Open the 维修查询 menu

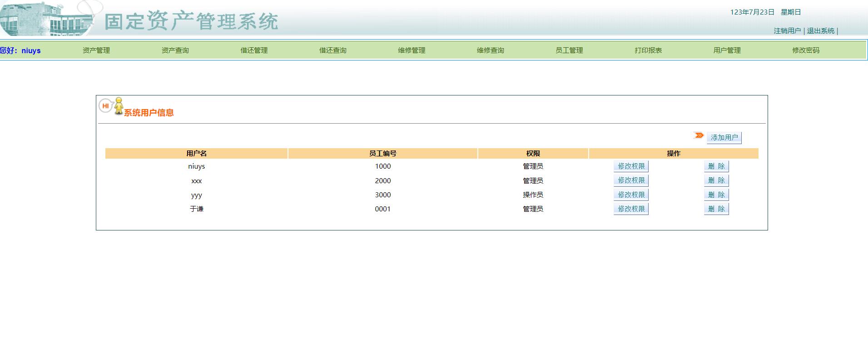(x=490, y=50)
